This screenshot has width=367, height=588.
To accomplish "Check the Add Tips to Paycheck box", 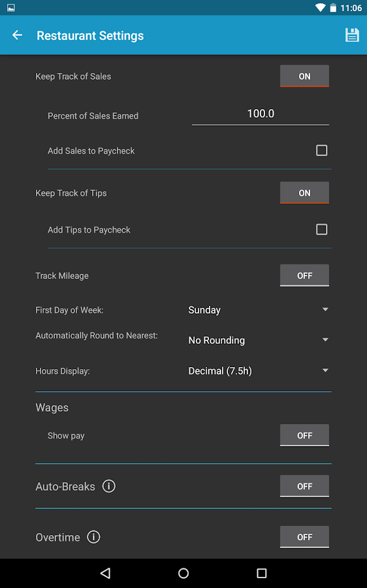I will coord(322,229).
